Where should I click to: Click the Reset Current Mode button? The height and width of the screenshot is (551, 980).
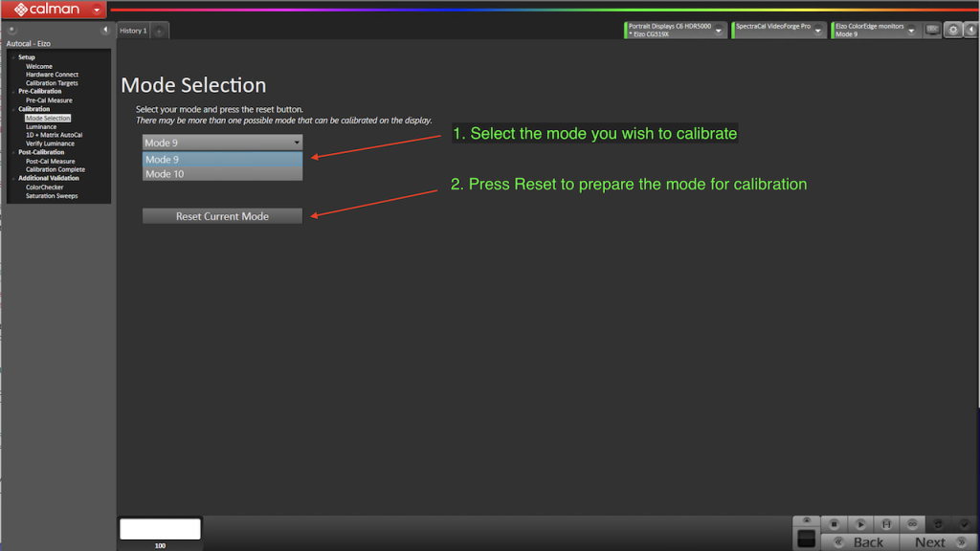[x=222, y=216]
